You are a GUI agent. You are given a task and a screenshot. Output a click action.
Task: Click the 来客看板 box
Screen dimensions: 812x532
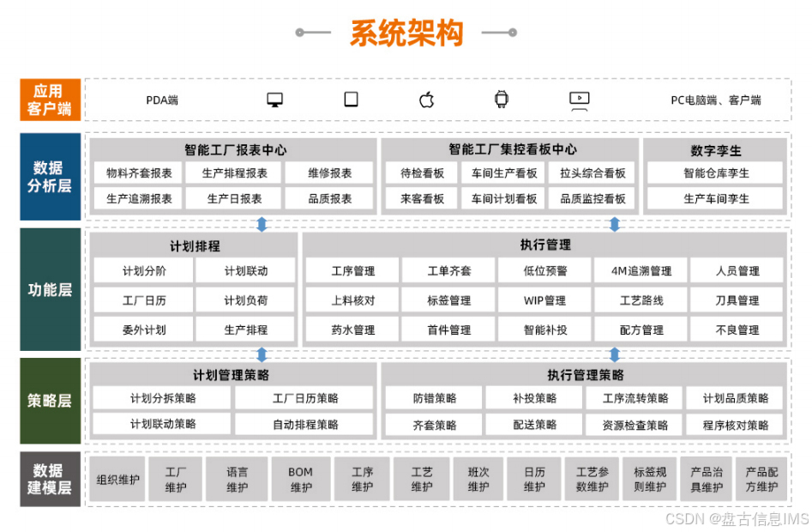pyautogui.click(x=422, y=198)
